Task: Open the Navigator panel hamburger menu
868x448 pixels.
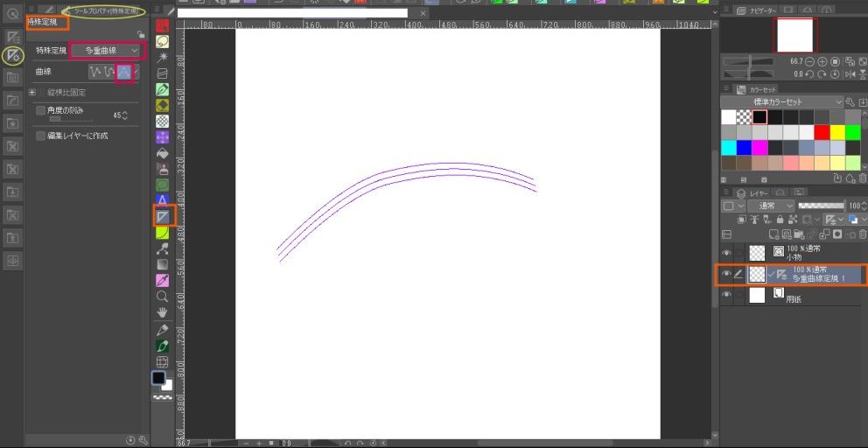Action: (726, 10)
